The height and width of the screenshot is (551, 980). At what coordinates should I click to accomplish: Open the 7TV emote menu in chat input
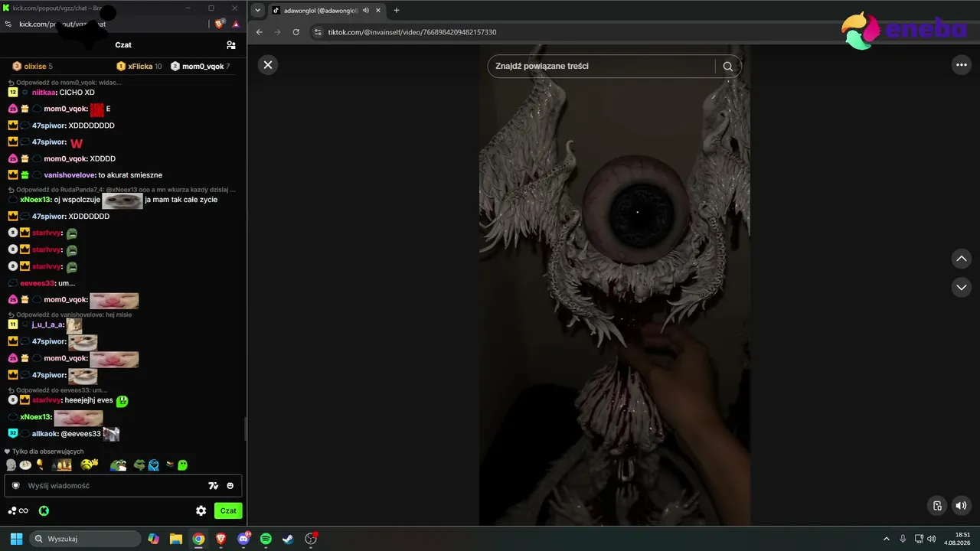point(213,485)
